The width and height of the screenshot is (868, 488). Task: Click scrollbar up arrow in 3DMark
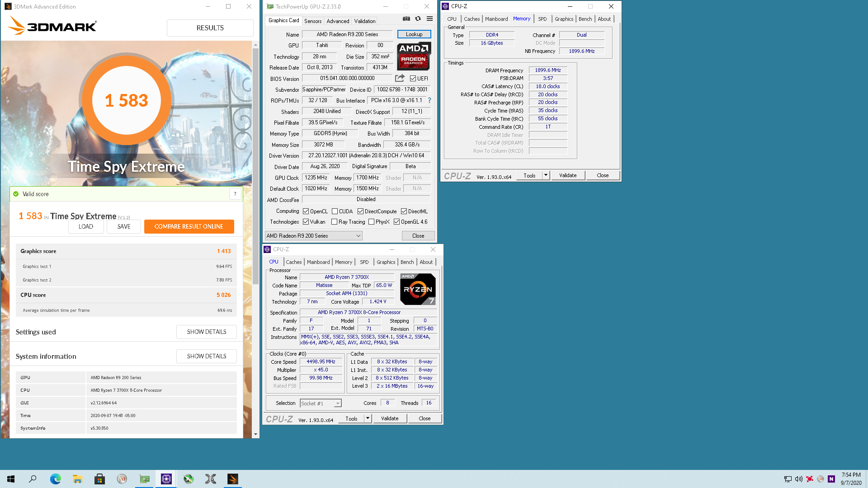click(x=255, y=45)
